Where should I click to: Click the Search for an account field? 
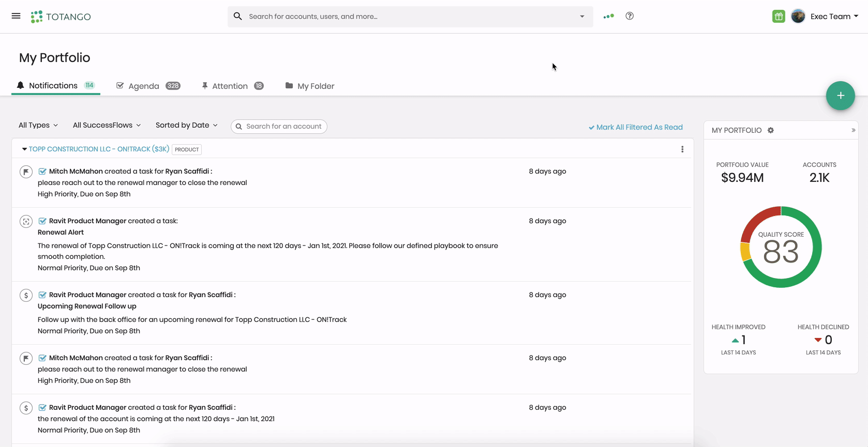279,126
